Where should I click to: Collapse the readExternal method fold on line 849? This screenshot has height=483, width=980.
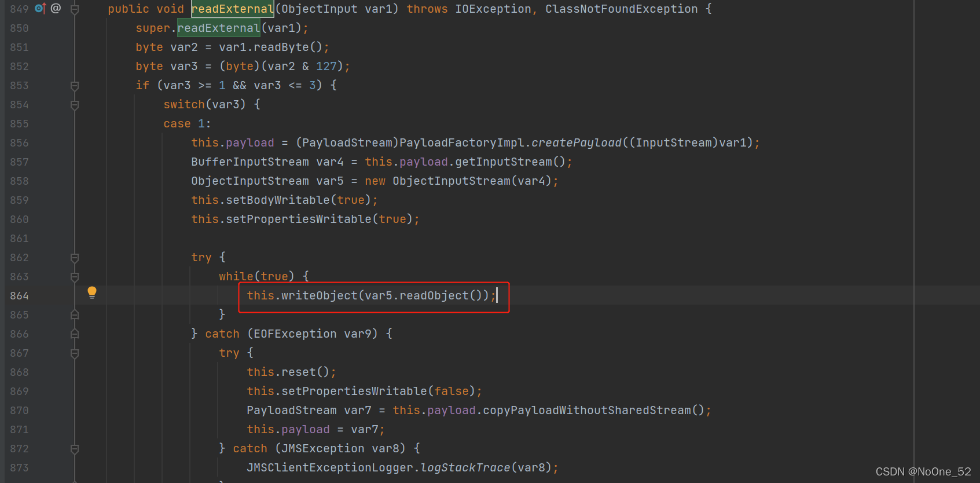pos(75,9)
